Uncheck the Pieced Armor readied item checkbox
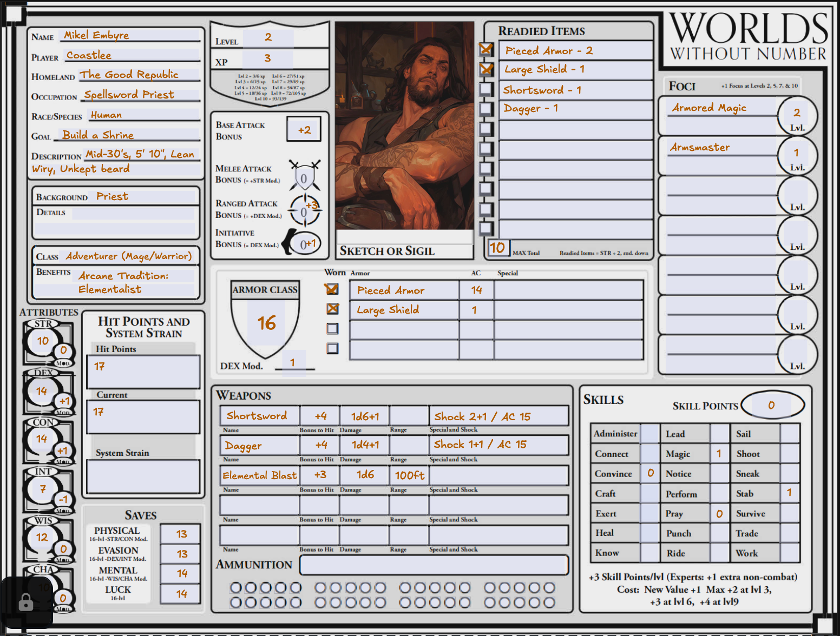Screen dimensions: 840x636 [x=486, y=50]
